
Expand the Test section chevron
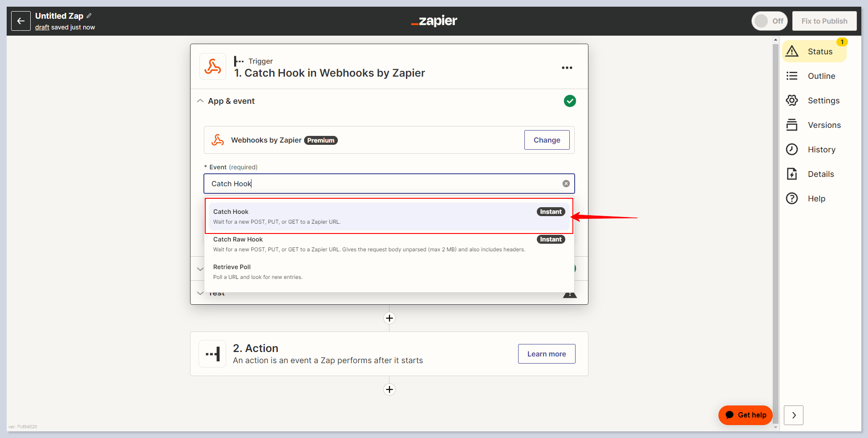200,293
